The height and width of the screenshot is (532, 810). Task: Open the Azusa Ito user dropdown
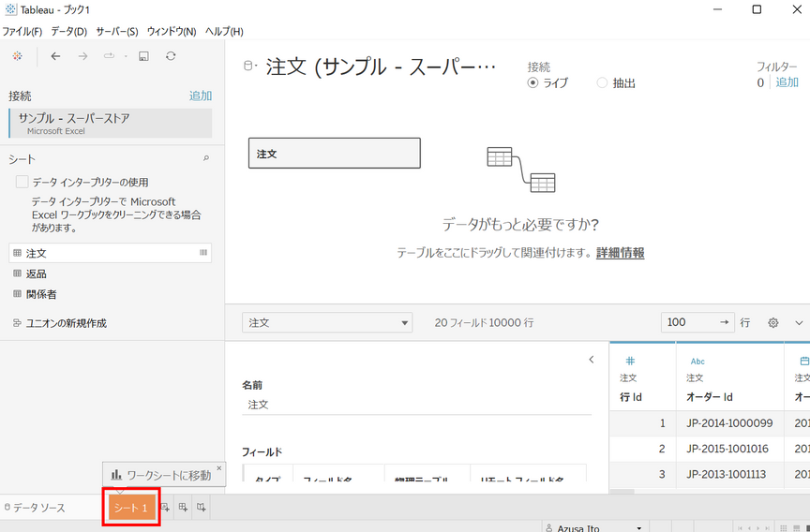click(639, 528)
